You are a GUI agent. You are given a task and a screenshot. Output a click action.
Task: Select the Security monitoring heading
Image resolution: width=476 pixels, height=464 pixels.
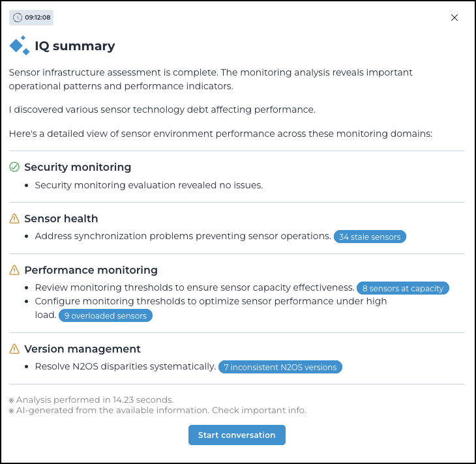[x=78, y=167]
